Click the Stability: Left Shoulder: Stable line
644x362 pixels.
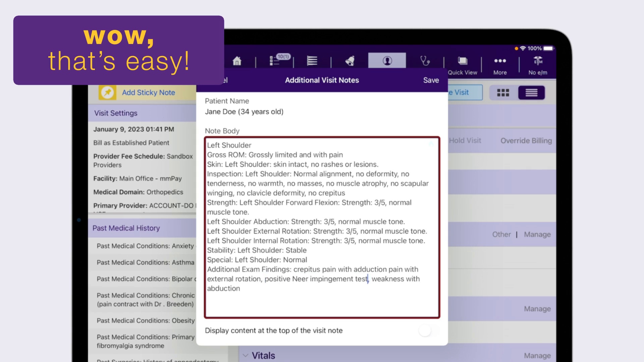[257, 250]
